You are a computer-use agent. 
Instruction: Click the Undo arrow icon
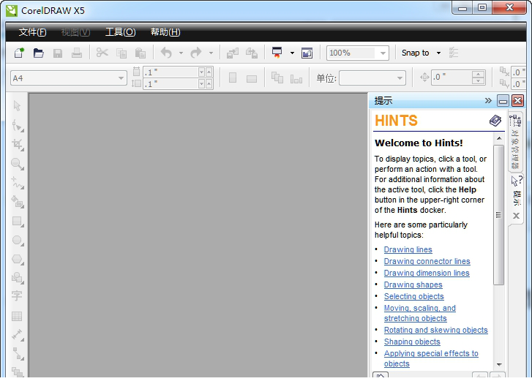[166, 53]
